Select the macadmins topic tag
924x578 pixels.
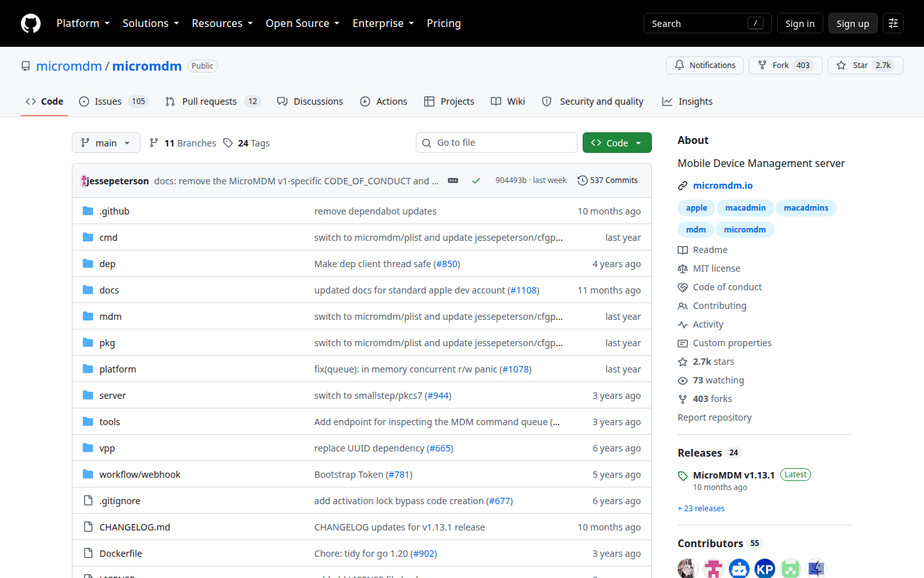806,208
